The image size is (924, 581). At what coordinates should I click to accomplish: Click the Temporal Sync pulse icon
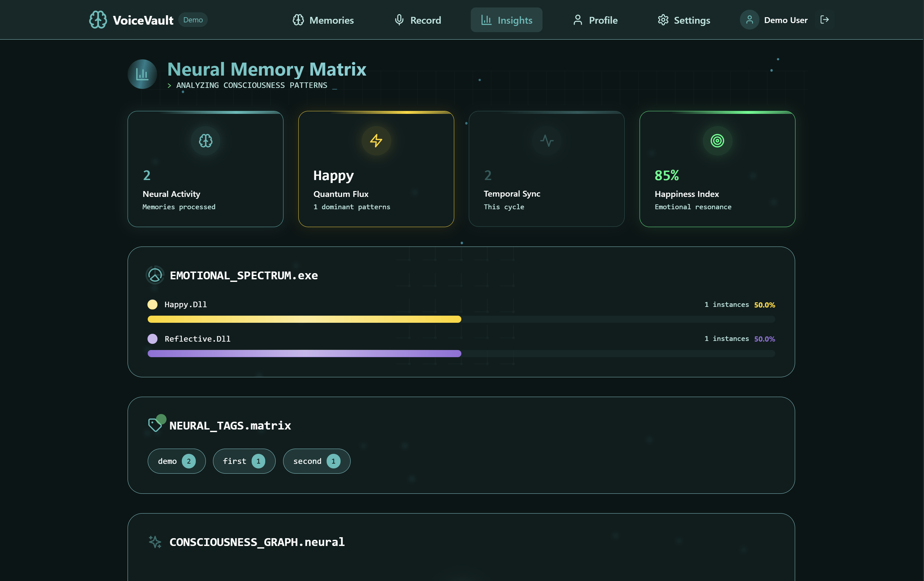pyautogui.click(x=546, y=141)
